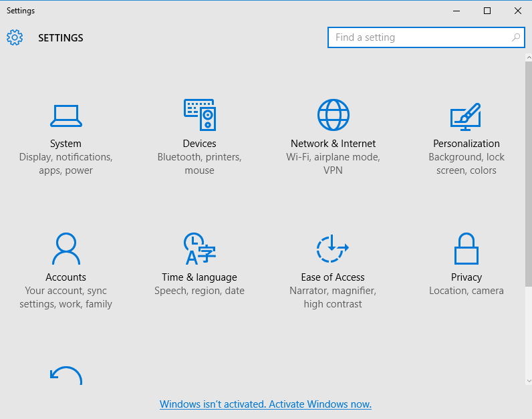The width and height of the screenshot is (532, 419).
Task: Maximize the Settings window
Action: click(x=487, y=11)
